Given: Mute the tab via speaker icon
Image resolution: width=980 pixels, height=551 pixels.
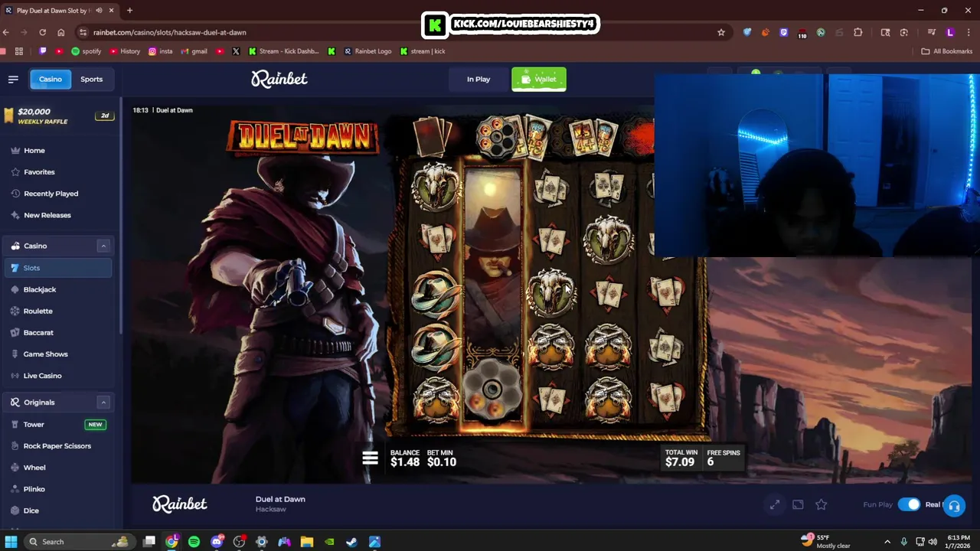Looking at the screenshot, I should [x=100, y=10].
